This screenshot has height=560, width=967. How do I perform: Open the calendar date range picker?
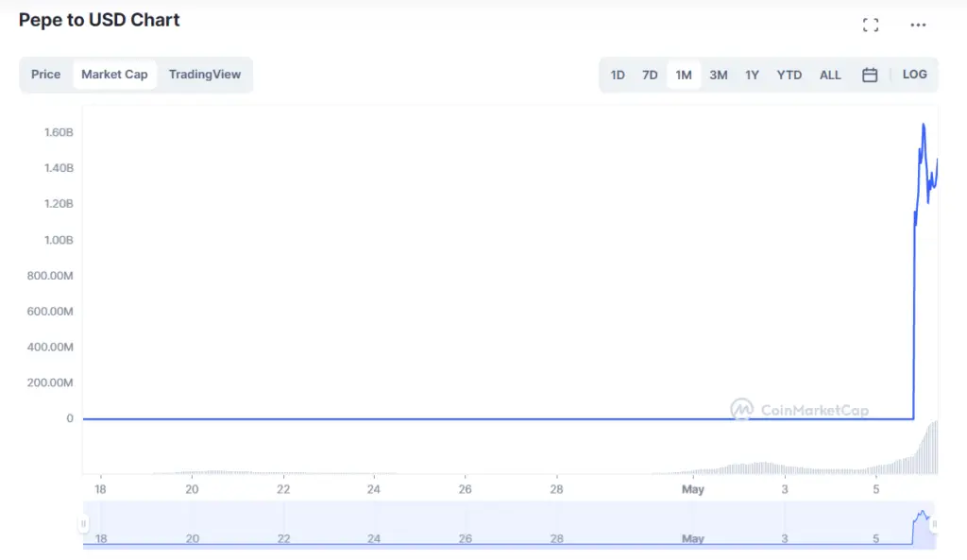pos(870,75)
